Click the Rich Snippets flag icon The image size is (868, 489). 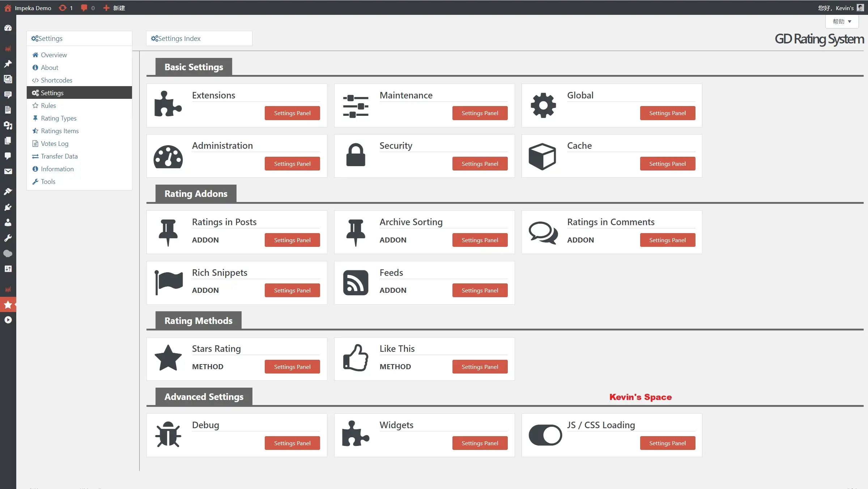[x=169, y=282]
